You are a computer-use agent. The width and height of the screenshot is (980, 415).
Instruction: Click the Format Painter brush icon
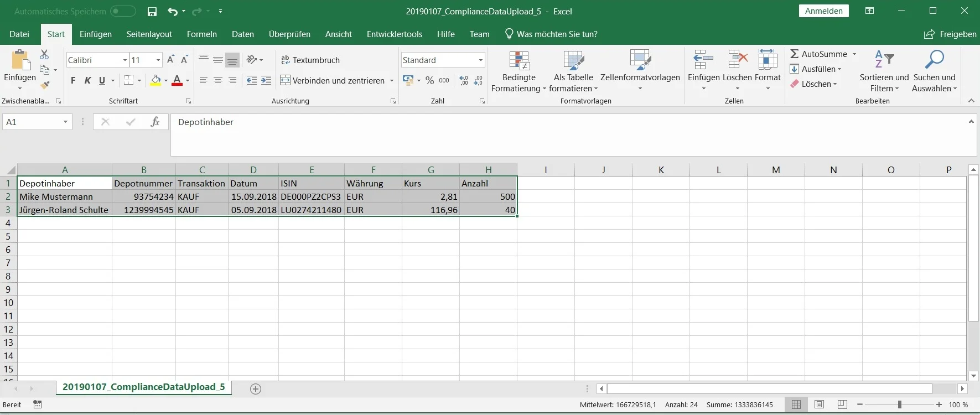point(45,85)
